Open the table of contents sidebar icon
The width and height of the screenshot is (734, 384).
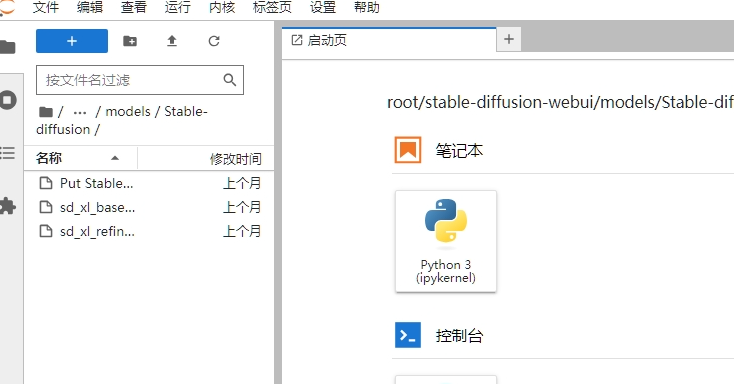pyautogui.click(x=7, y=153)
